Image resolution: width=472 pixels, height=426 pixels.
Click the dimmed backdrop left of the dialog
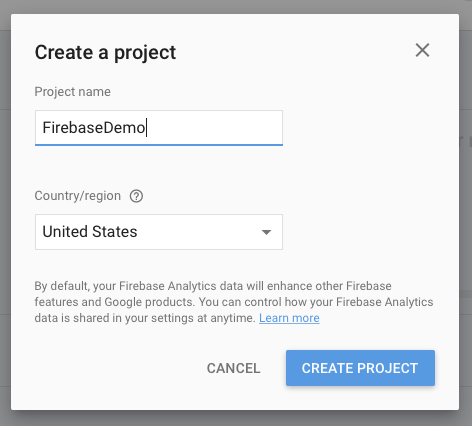coord(5,213)
